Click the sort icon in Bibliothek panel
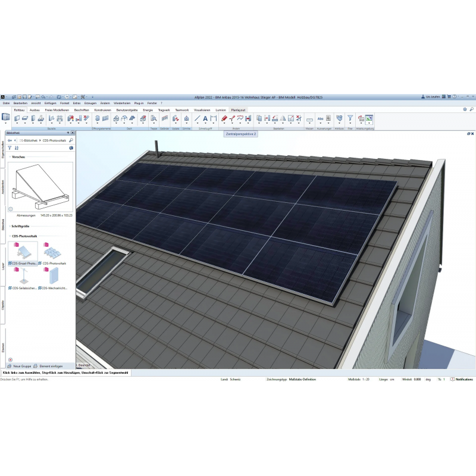This screenshot has height=476, width=476. 16,148
